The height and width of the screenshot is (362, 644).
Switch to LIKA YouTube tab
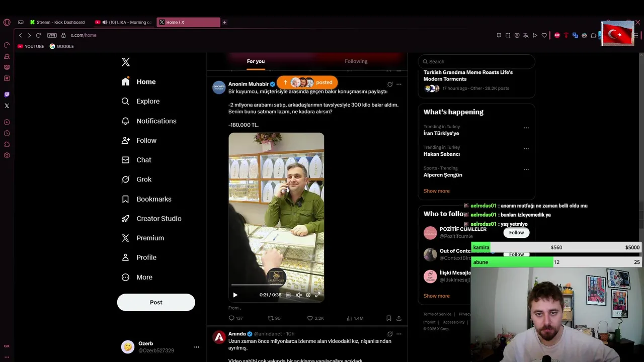point(123,22)
